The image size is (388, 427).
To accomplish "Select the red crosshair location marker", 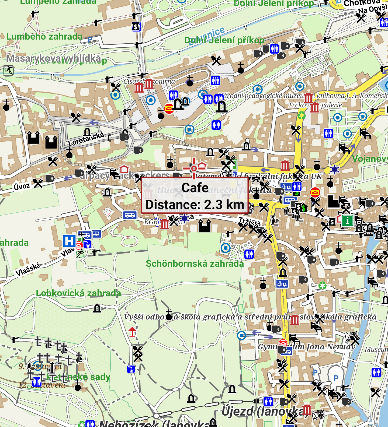I will point(193,169).
